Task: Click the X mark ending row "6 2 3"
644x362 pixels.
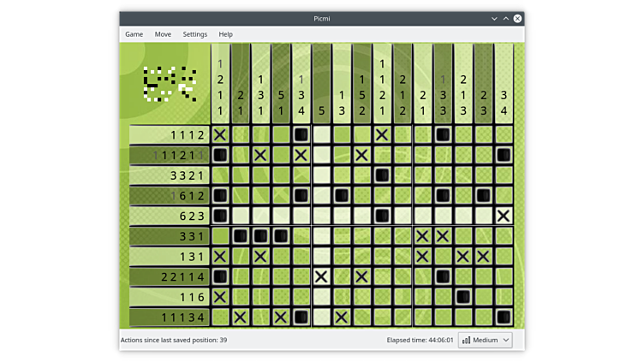Action: [x=504, y=216]
